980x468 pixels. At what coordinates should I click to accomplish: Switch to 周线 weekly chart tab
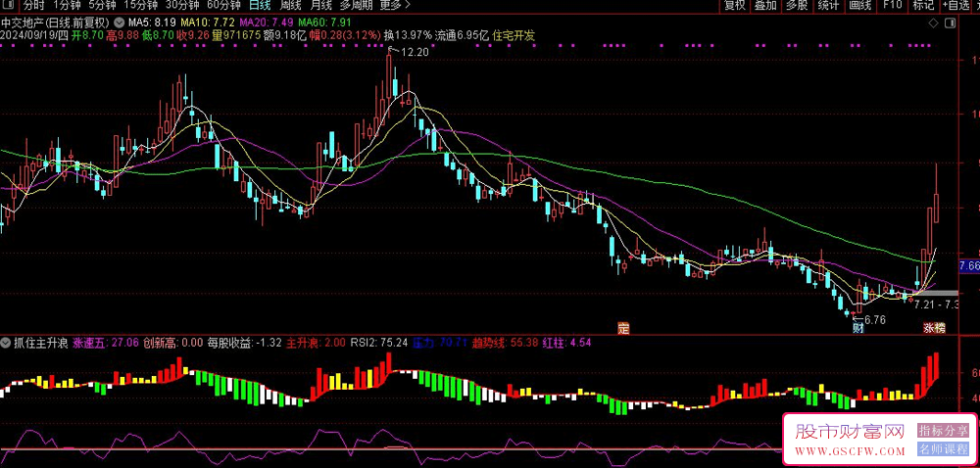pos(291,6)
